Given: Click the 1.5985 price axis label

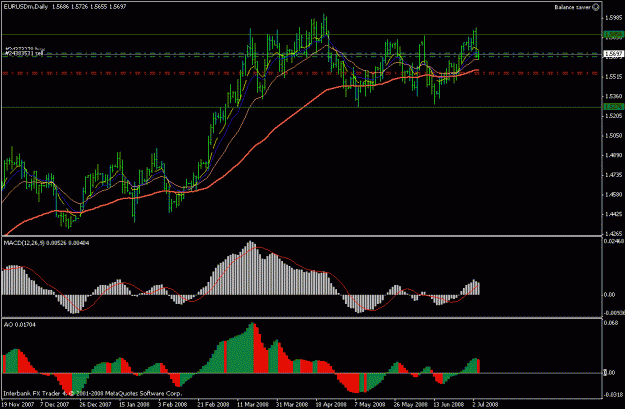Looking at the screenshot, I should 613,18.
